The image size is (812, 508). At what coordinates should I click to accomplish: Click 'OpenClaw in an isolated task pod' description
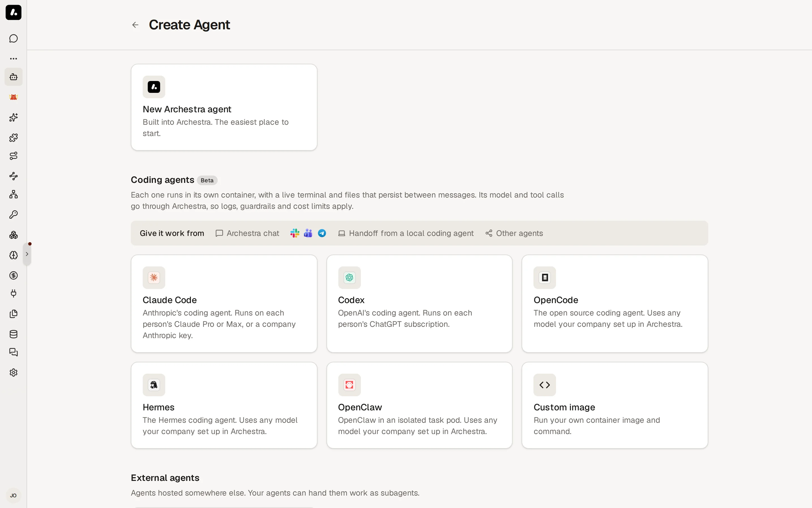[418, 426]
